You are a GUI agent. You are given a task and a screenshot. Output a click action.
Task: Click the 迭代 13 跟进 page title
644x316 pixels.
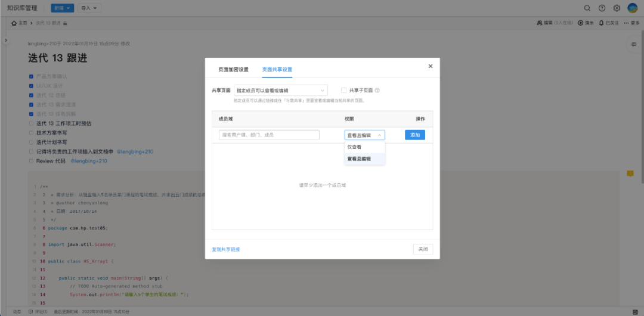click(57, 58)
